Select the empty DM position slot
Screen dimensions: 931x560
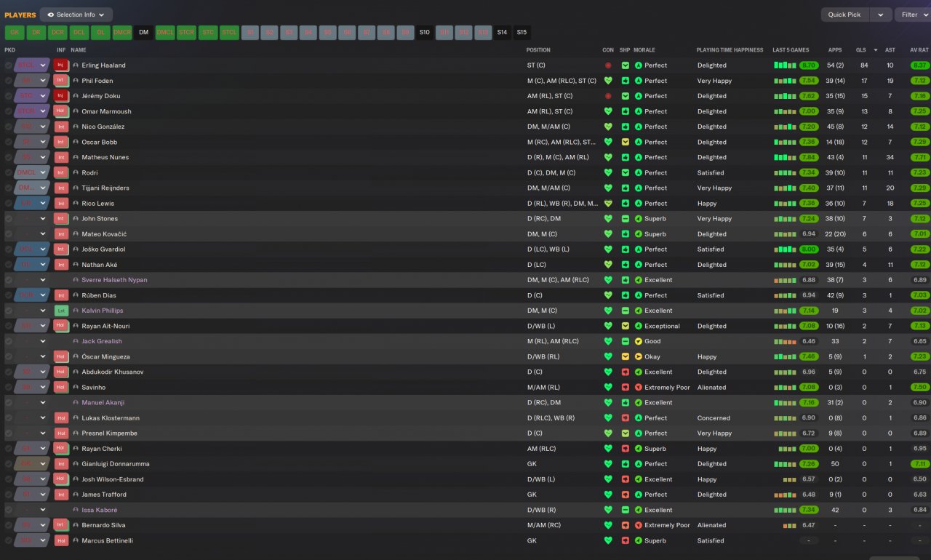[143, 32]
